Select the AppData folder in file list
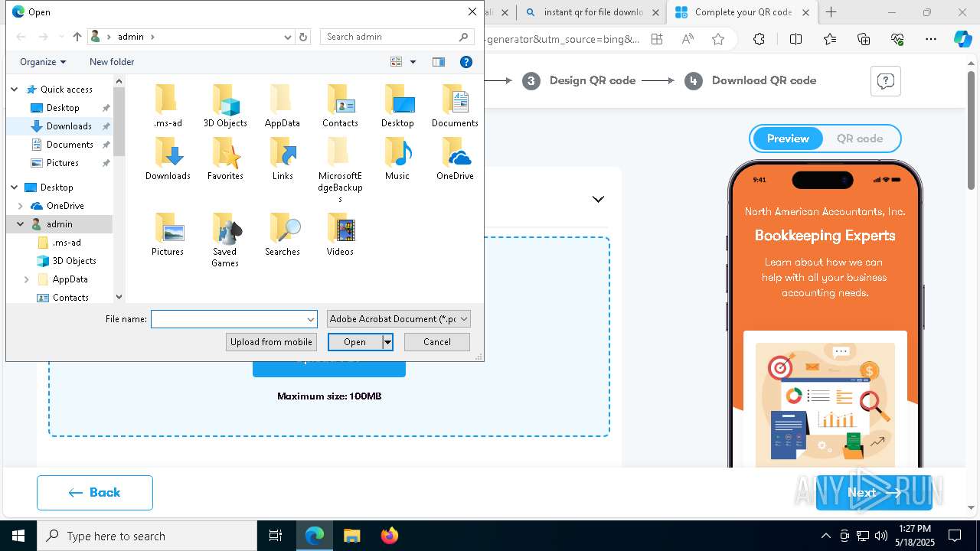980x551 pixels. point(283,106)
